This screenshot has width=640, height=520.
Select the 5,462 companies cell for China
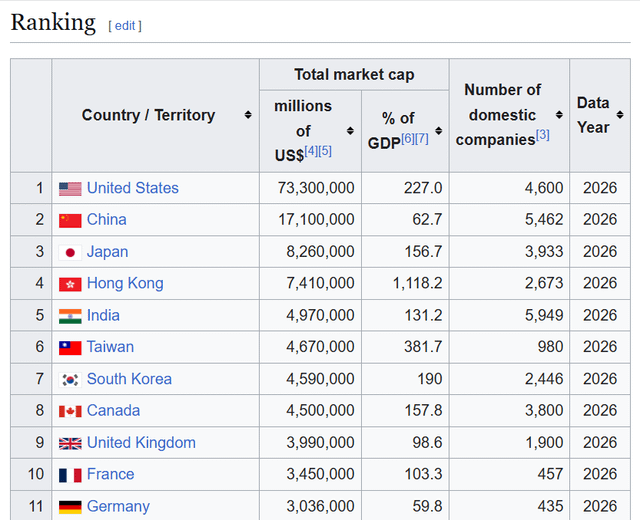509,220
